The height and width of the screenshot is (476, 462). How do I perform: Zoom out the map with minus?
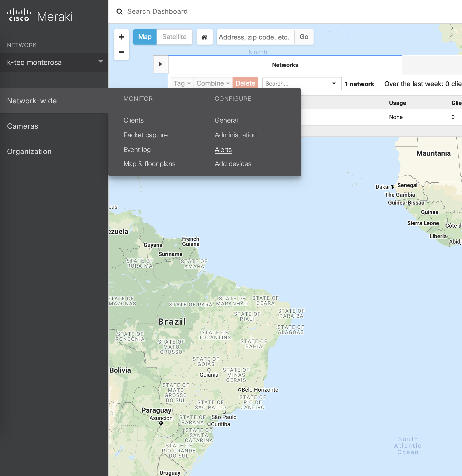pyautogui.click(x=122, y=52)
